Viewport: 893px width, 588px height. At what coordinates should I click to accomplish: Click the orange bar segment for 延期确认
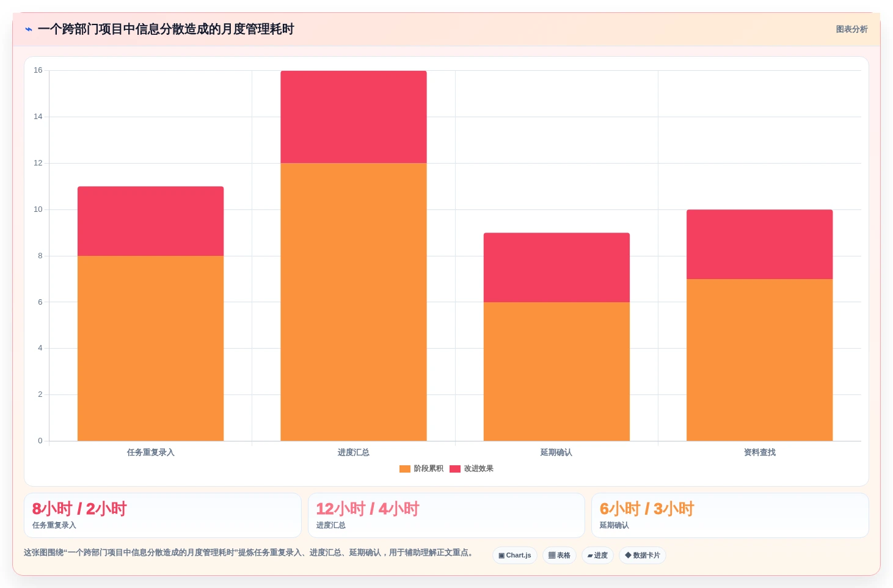556,371
